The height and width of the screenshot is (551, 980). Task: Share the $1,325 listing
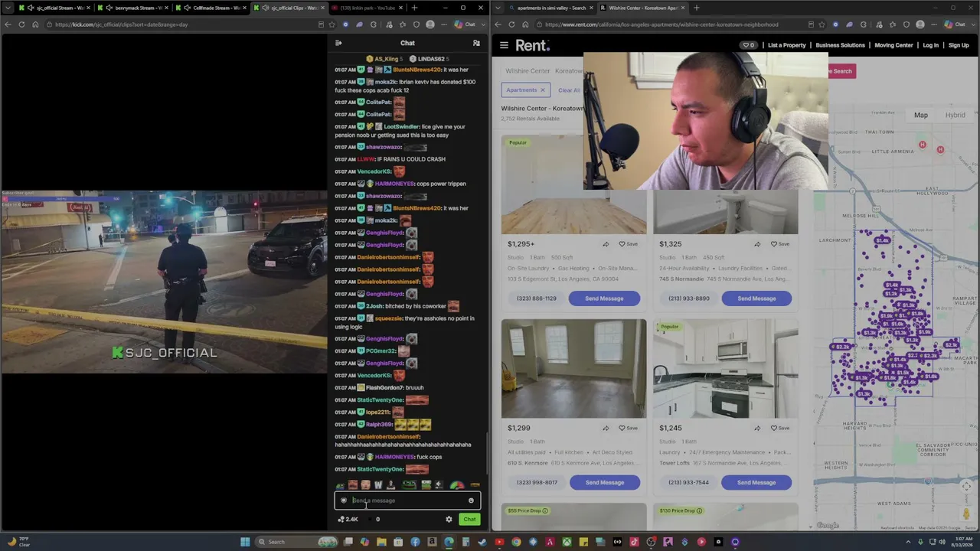757,244
